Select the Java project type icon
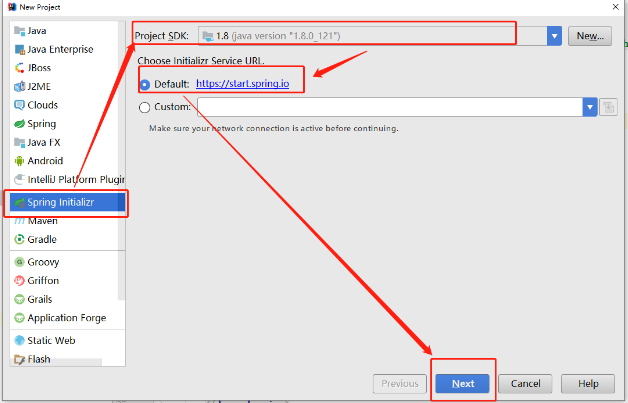The height and width of the screenshot is (403, 628). point(20,31)
